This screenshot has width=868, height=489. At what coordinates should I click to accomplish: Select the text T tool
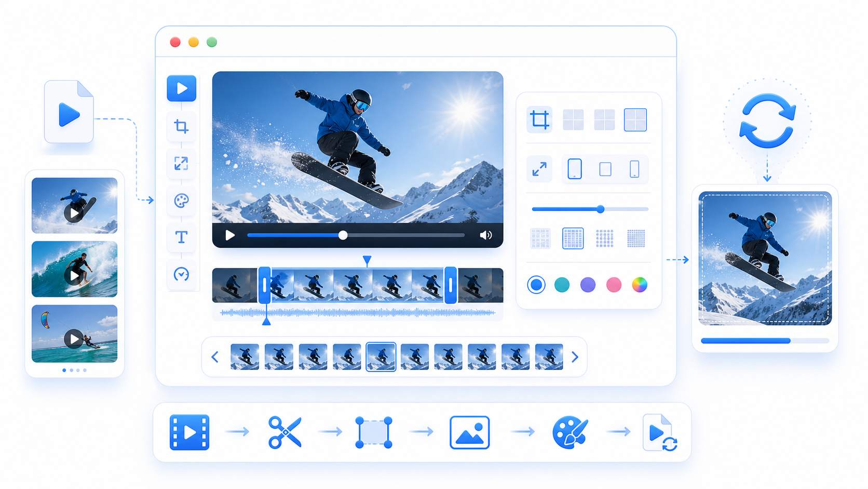click(x=181, y=237)
